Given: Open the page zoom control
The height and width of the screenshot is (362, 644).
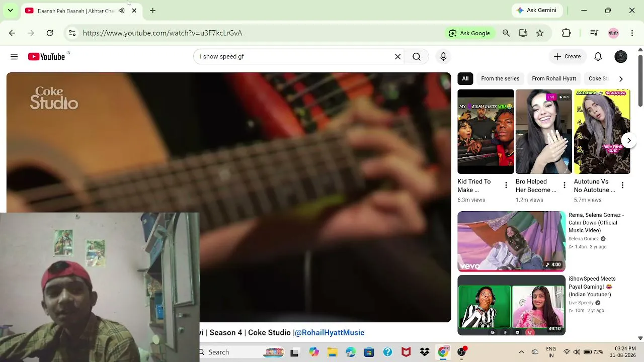Looking at the screenshot, I should (506, 33).
